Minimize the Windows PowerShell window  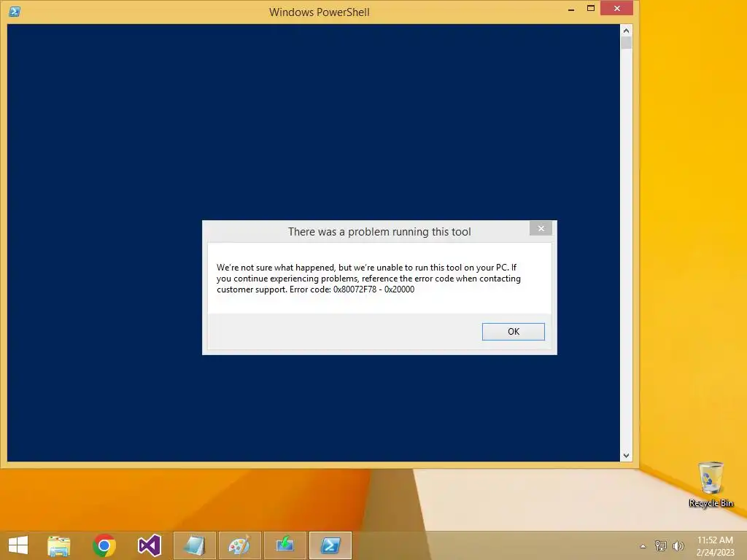(570, 9)
